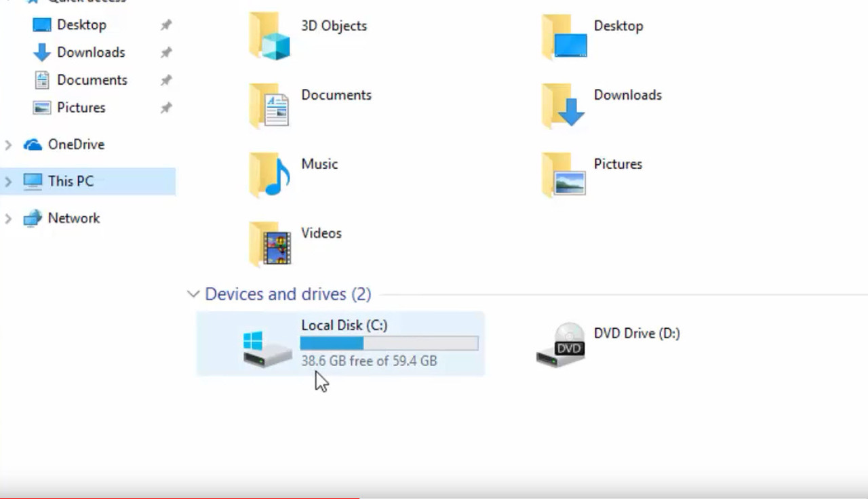Open Network from the sidebar

[x=73, y=218]
